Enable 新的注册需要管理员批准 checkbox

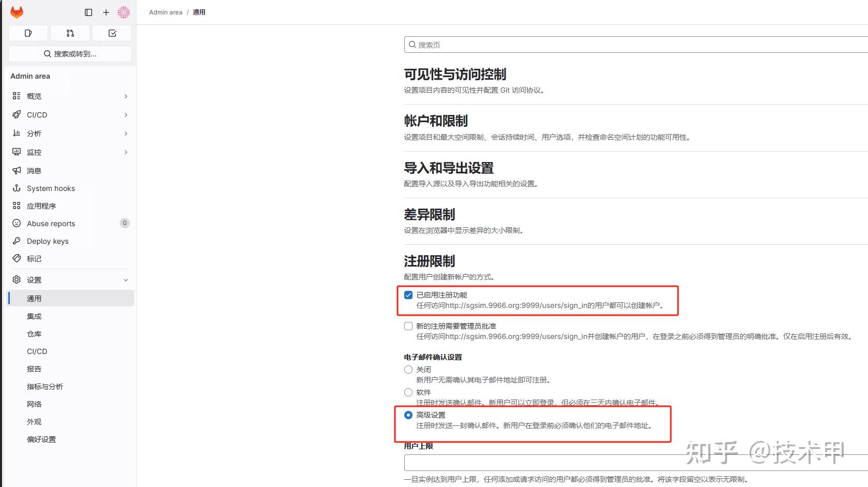pyautogui.click(x=408, y=326)
